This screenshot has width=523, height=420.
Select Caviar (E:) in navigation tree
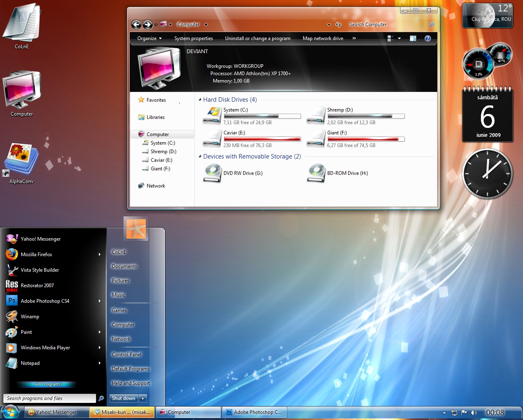click(x=157, y=160)
